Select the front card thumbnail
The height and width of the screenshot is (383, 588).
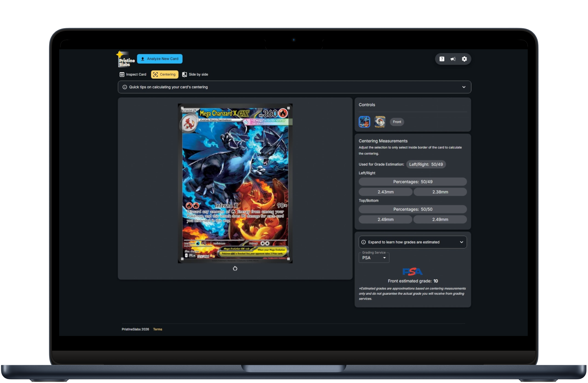364,122
